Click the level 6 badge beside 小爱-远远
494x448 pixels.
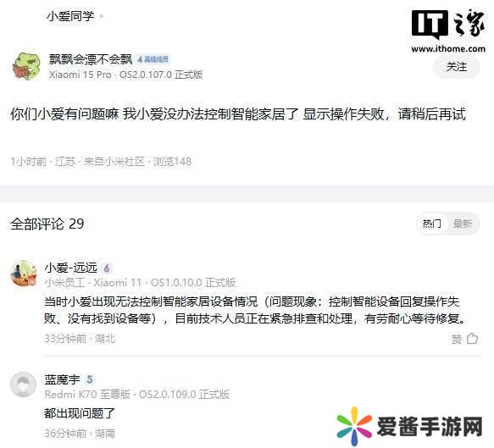107,268
